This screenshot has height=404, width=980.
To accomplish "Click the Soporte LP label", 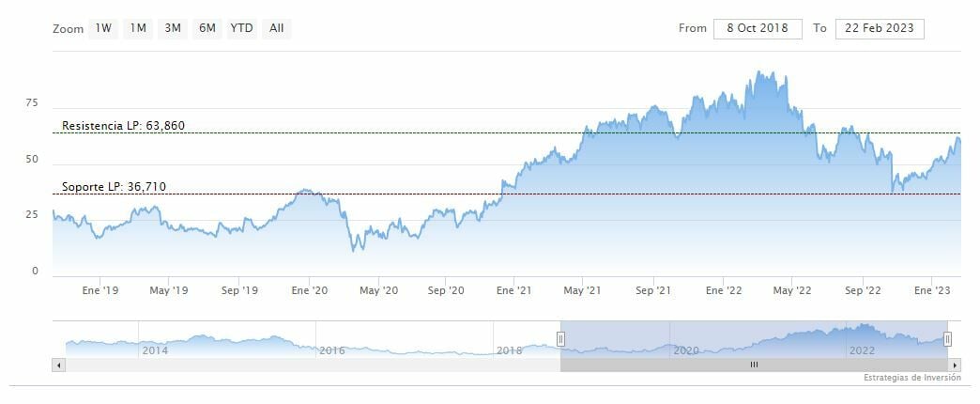I will click(114, 187).
